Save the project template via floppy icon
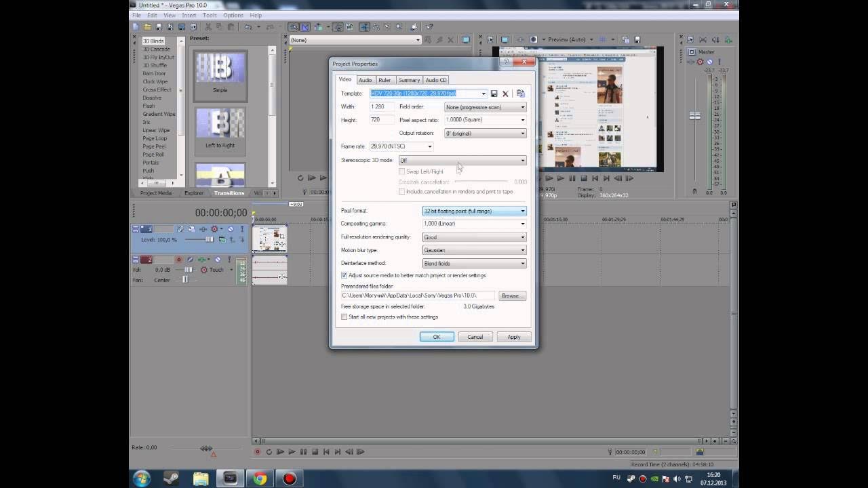The image size is (868, 488). (x=494, y=94)
